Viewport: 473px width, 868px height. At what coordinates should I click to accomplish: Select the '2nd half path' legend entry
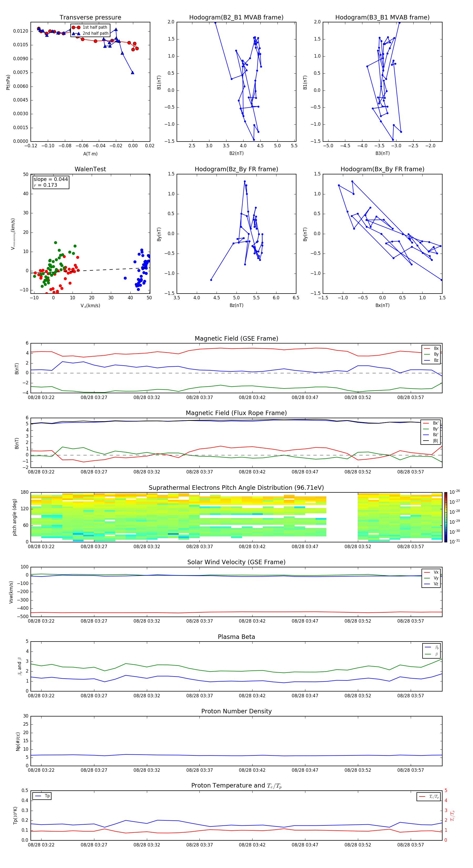[x=90, y=33]
